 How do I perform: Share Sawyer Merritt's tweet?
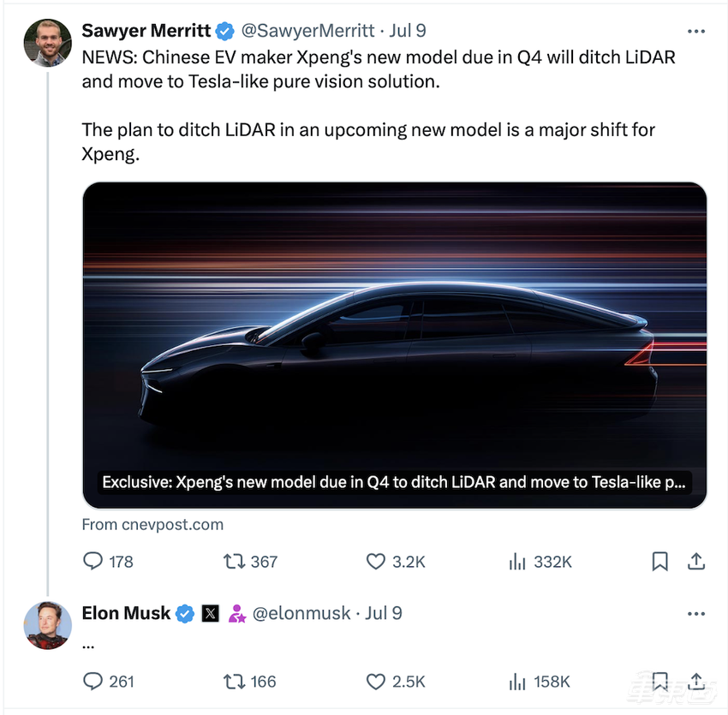point(696,562)
